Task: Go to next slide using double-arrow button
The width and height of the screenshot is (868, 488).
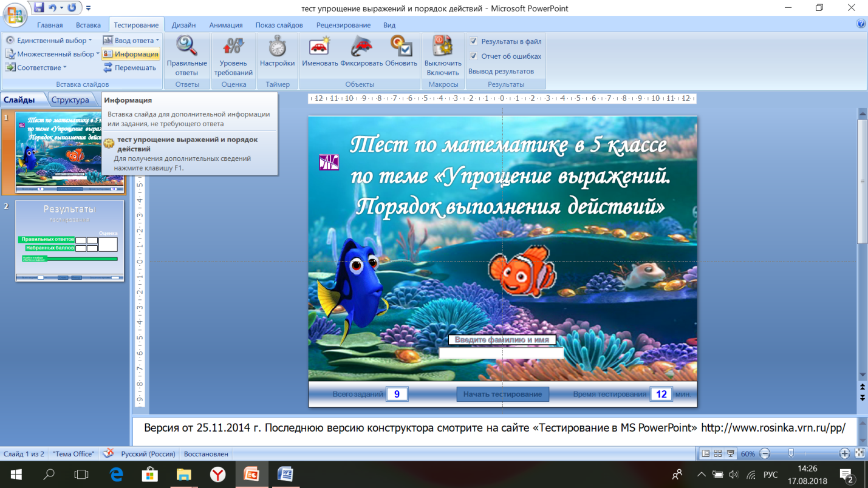Action: [862, 397]
